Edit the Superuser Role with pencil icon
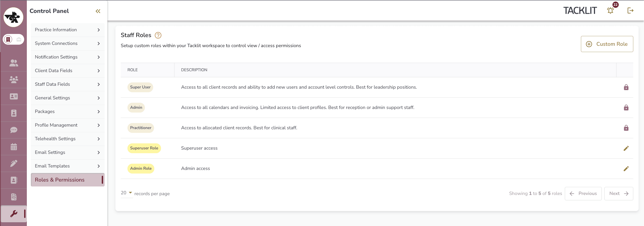 (x=626, y=148)
